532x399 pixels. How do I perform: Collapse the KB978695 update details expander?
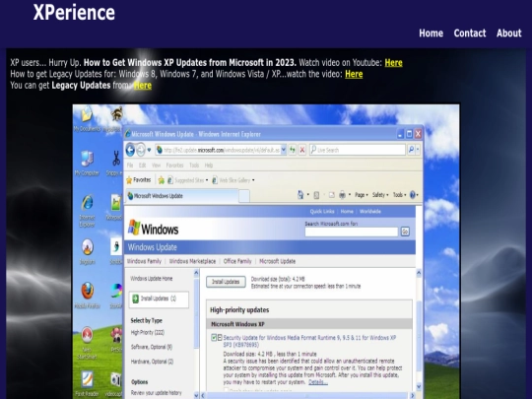pos(220,338)
